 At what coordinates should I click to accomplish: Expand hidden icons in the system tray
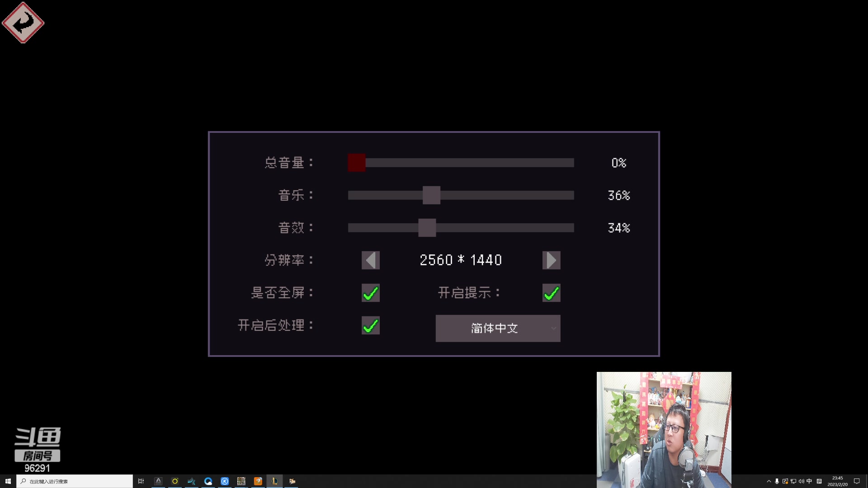pos(769,481)
